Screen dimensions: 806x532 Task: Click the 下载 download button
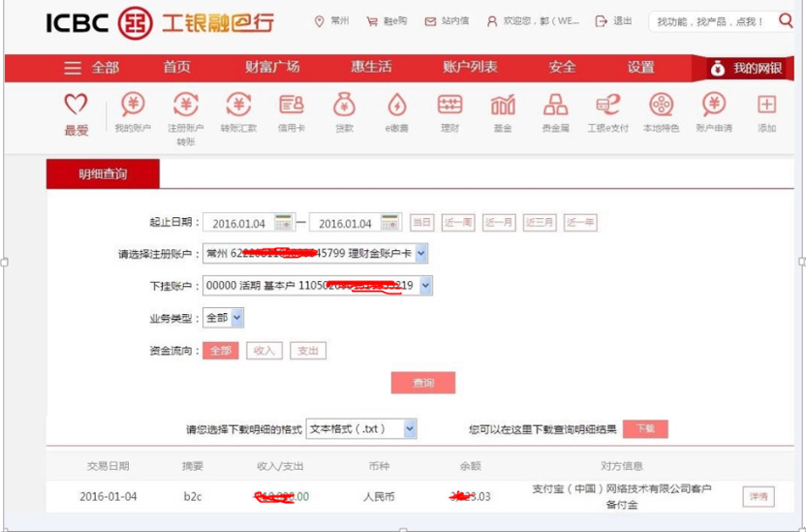coord(645,428)
